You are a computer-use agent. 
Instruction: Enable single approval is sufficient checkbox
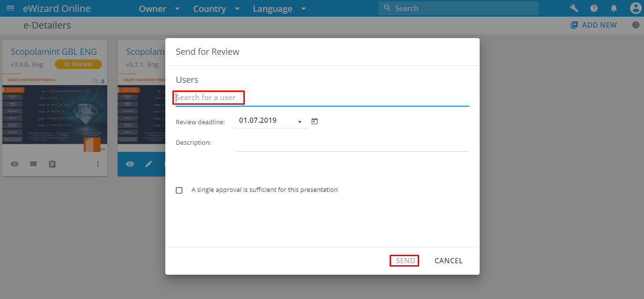[179, 190]
